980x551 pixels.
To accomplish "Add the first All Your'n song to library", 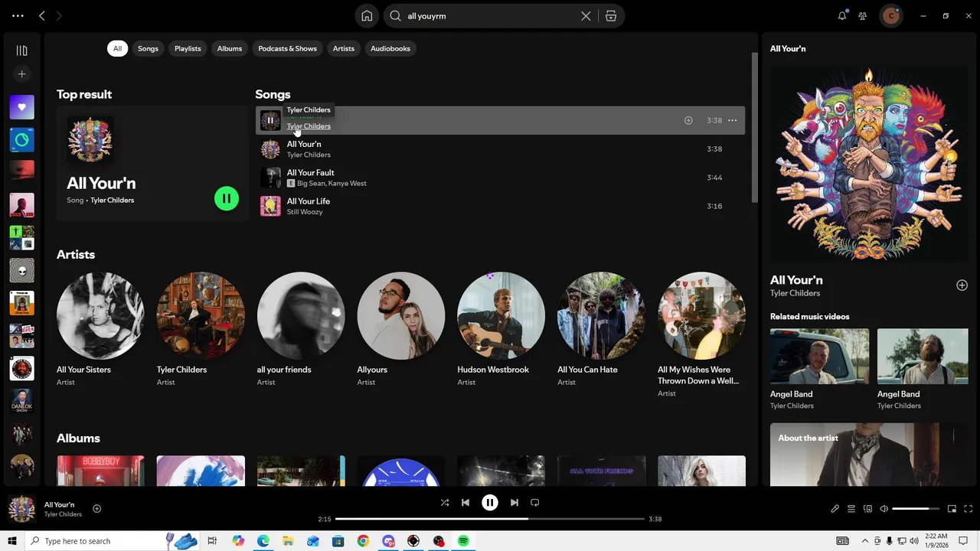I will [x=688, y=120].
